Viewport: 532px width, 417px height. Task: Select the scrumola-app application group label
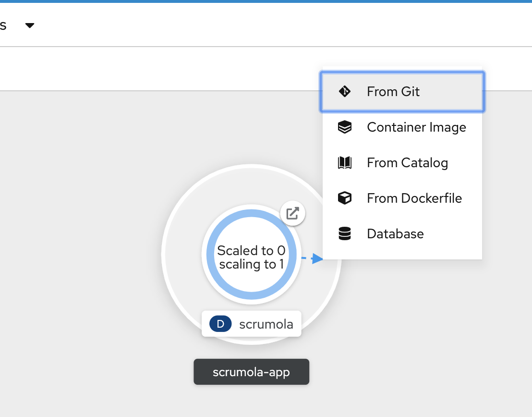(x=252, y=372)
